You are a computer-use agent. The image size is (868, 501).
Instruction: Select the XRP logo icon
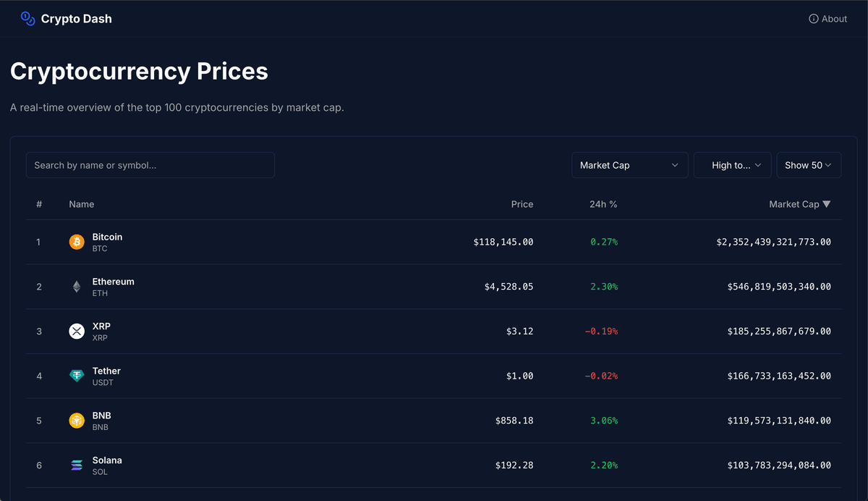click(x=77, y=331)
